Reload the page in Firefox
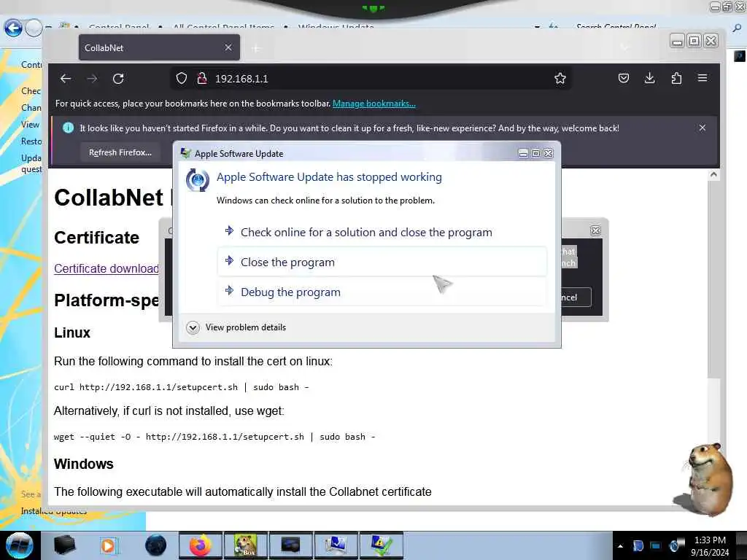Viewport: 747px width, 560px height. point(118,79)
